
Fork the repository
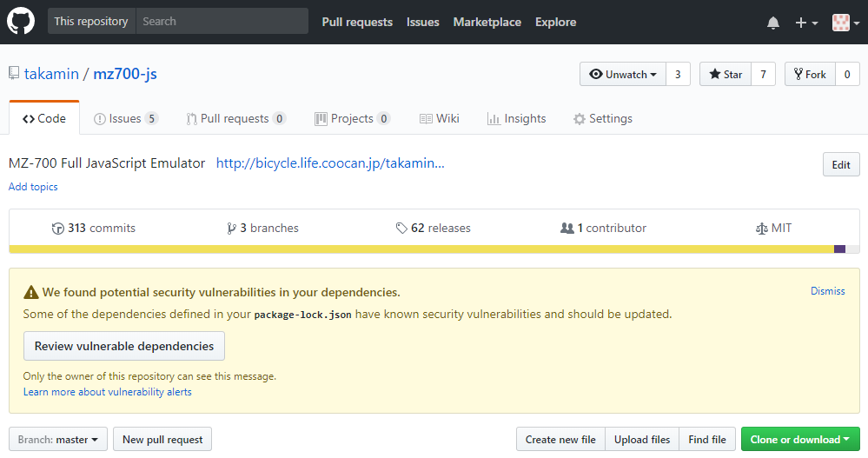pos(810,74)
